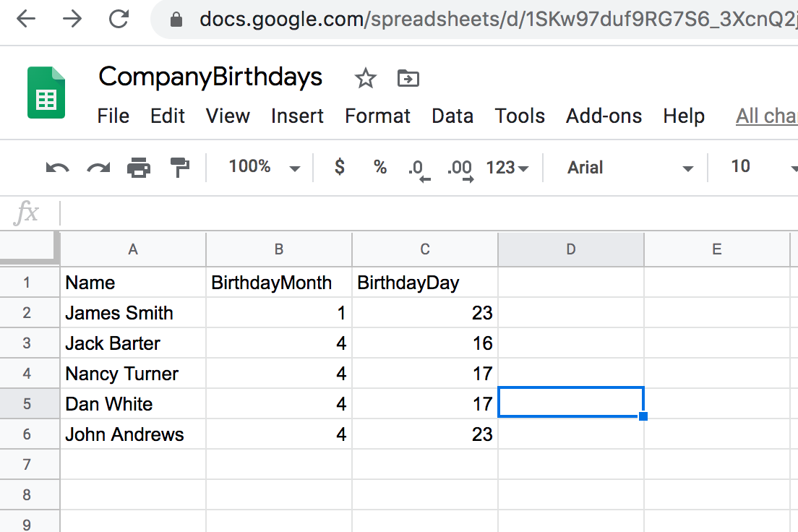Image resolution: width=798 pixels, height=532 pixels.
Task: Format as percent icon
Action: coord(380,167)
